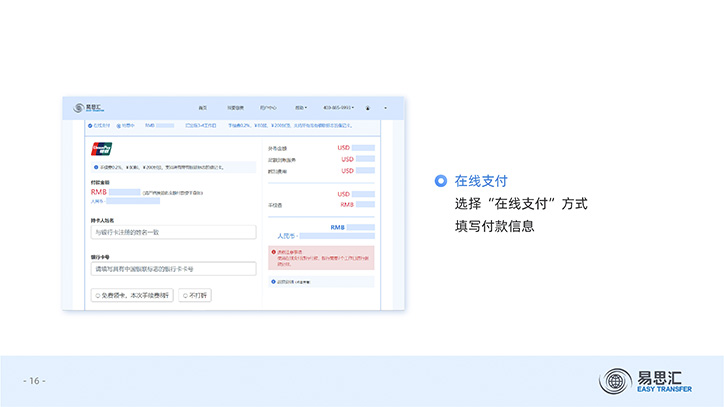Screen dimensions: 724x407
Task: Click the red warning icon in the notice box
Action: tap(275, 251)
